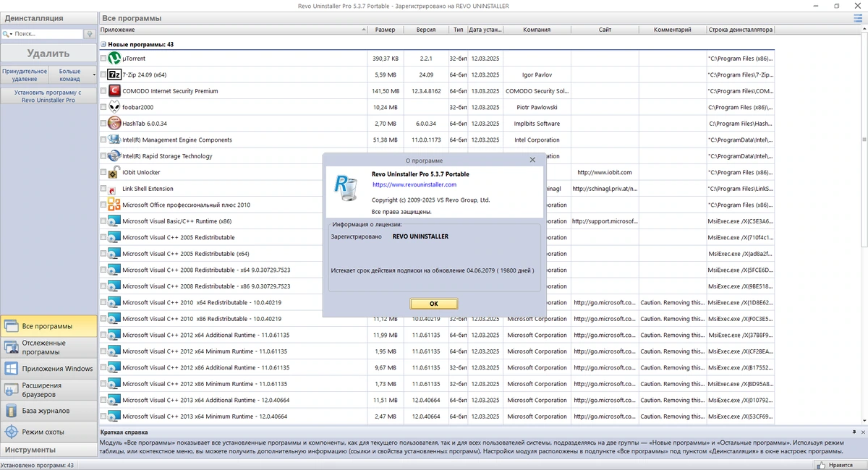Viewport: 868px width, 470px height.
Task: Click the µTorrent program icon
Action: tap(114, 58)
